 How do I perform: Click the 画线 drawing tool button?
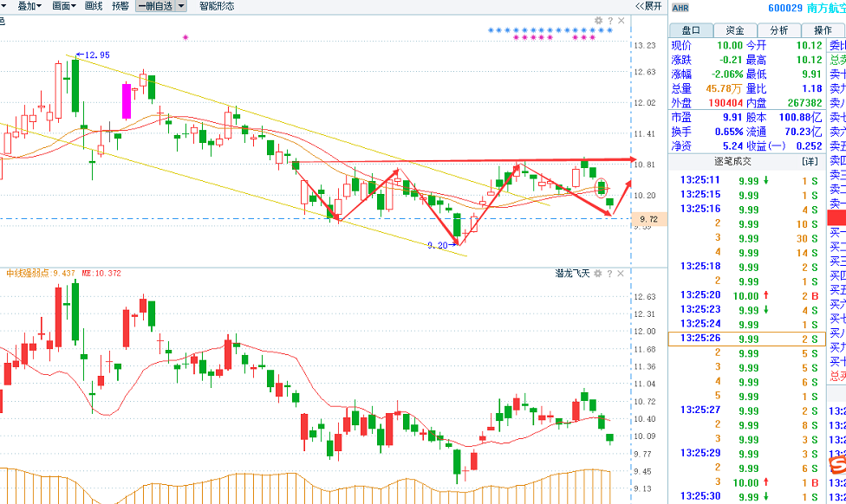(94, 6)
